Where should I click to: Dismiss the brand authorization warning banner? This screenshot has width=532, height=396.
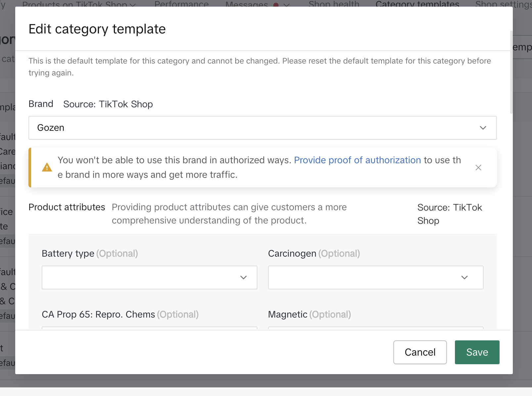pos(478,168)
